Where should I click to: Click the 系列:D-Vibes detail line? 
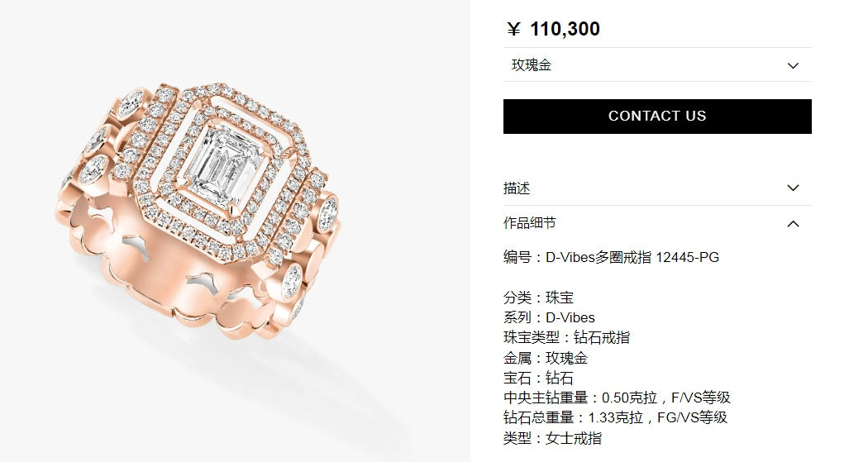click(549, 317)
